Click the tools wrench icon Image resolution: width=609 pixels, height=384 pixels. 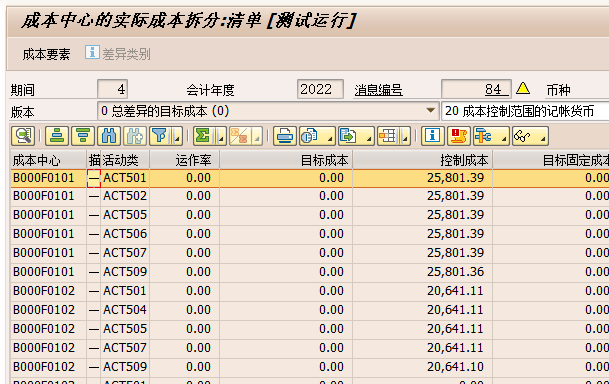[484, 136]
